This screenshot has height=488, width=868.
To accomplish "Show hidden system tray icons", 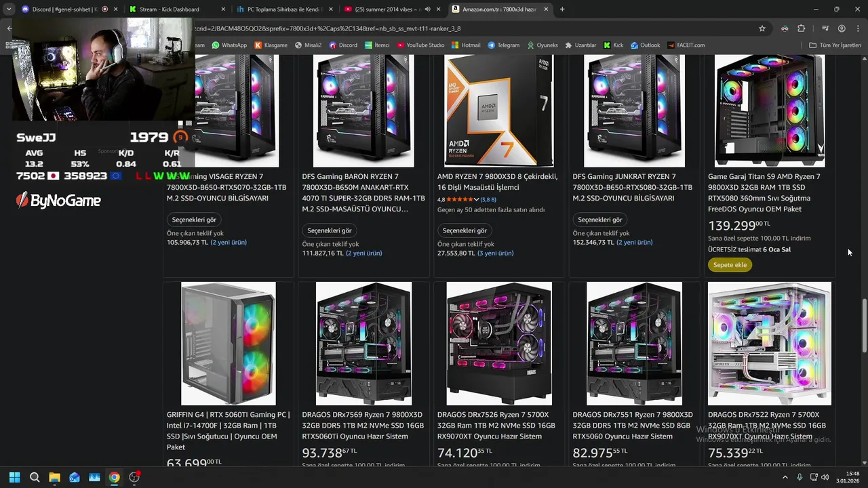I will pos(785,477).
